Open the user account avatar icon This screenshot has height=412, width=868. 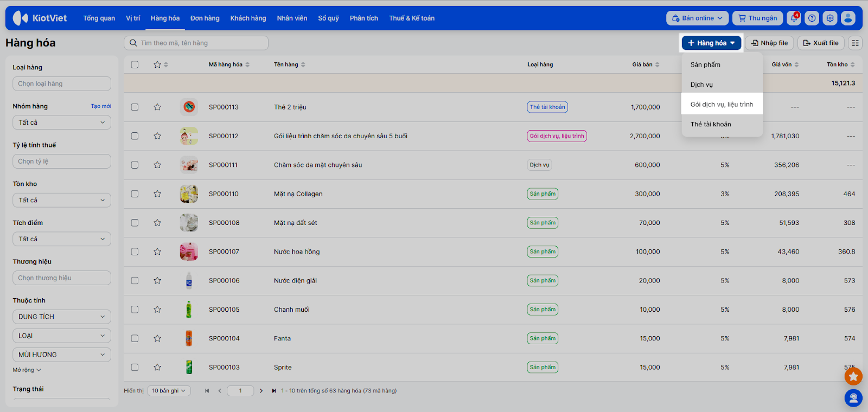tap(848, 18)
